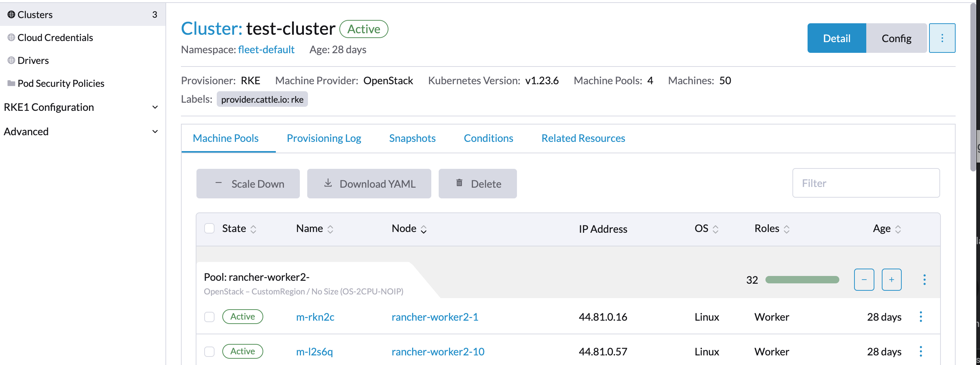Switch to the Provisioning Log tab
Viewport: 980px width, 365px height.
tap(324, 138)
